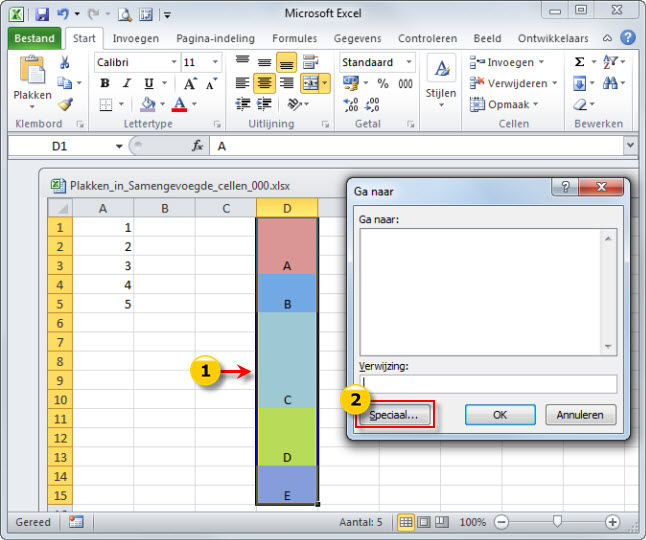
Task: Click the Print Preview icon
Action: pos(124,15)
